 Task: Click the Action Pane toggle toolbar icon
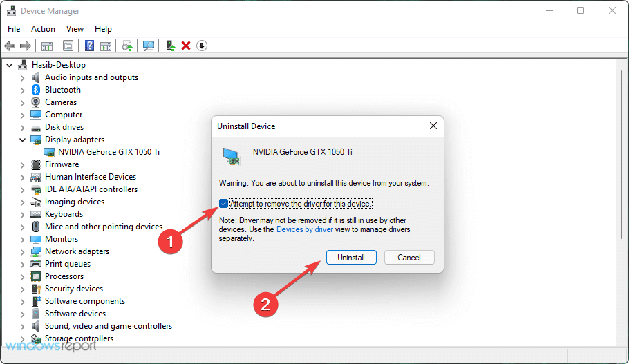(106, 46)
